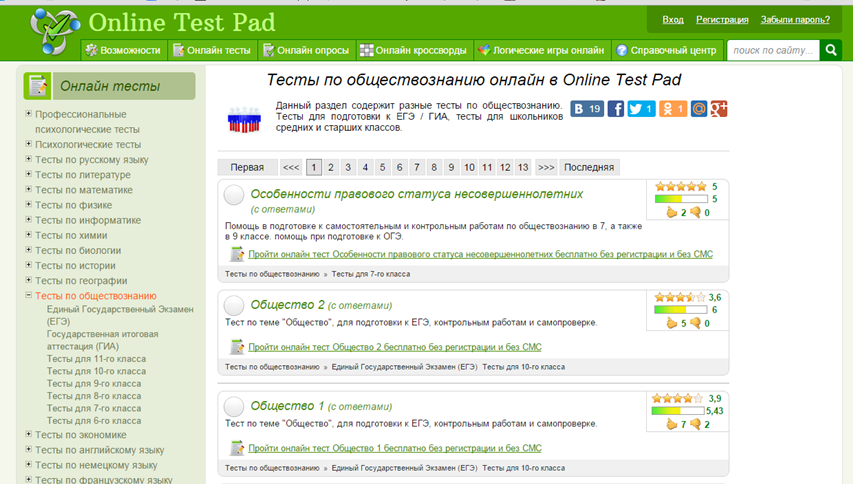
Task: Open Логические игры онлайн menu item
Action: tap(542, 50)
